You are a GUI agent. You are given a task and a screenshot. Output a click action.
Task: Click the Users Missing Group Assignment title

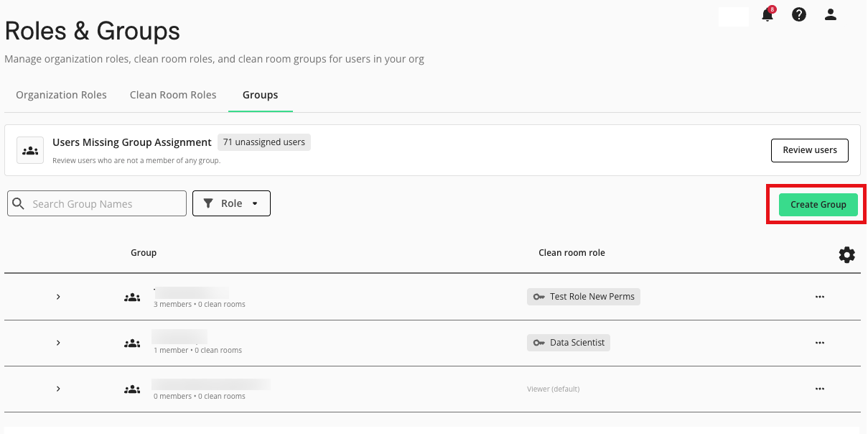tap(132, 142)
